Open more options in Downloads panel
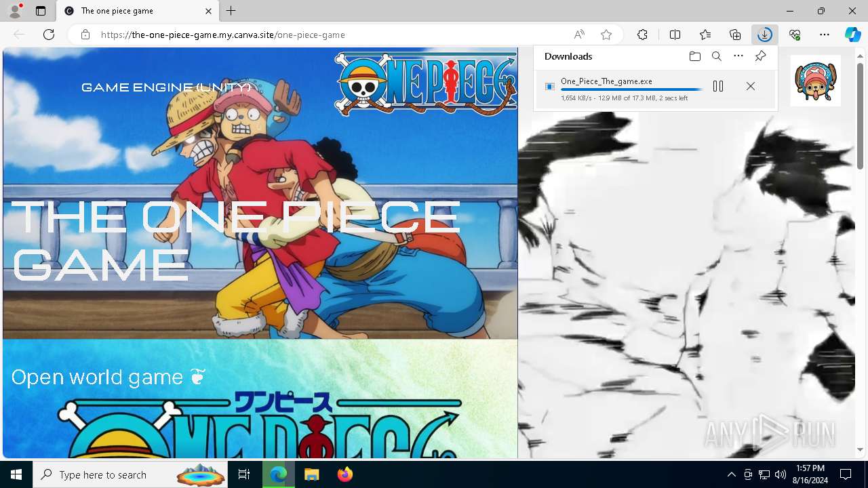This screenshot has height=488, width=868. [x=738, y=56]
